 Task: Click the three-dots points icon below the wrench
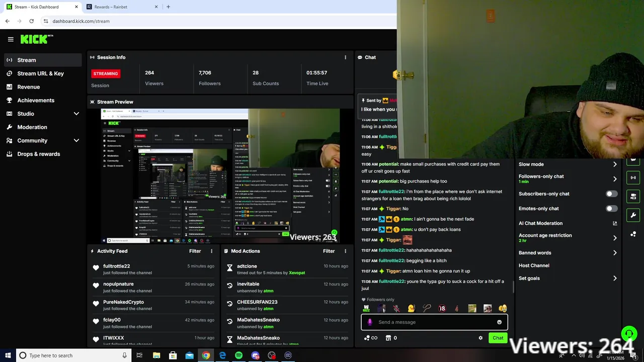tap(633, 234)
